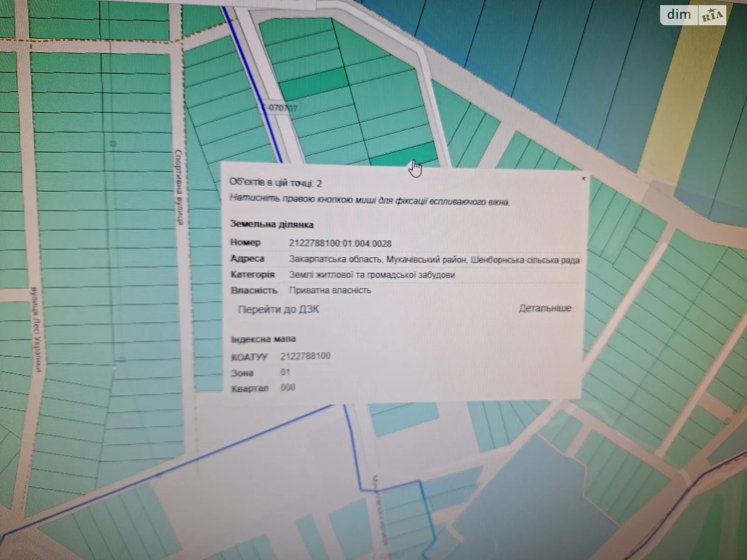Viewport: 747px width, 560px height.
Task: Click the КОАТУУ value 2122788100
Action: coord(305,356)
